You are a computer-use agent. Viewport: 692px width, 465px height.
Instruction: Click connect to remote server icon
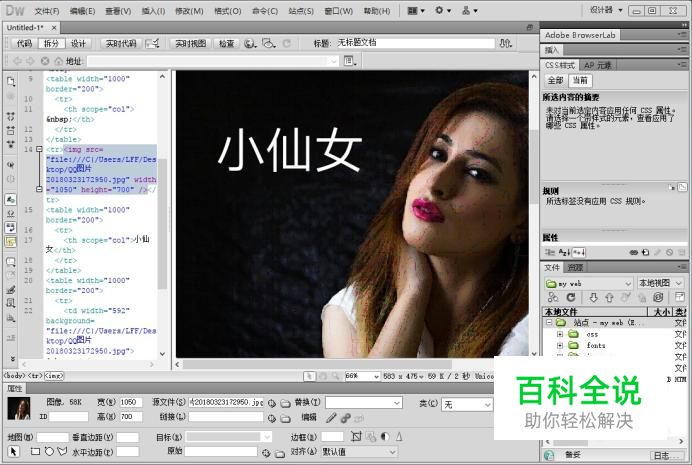(553, 297)
